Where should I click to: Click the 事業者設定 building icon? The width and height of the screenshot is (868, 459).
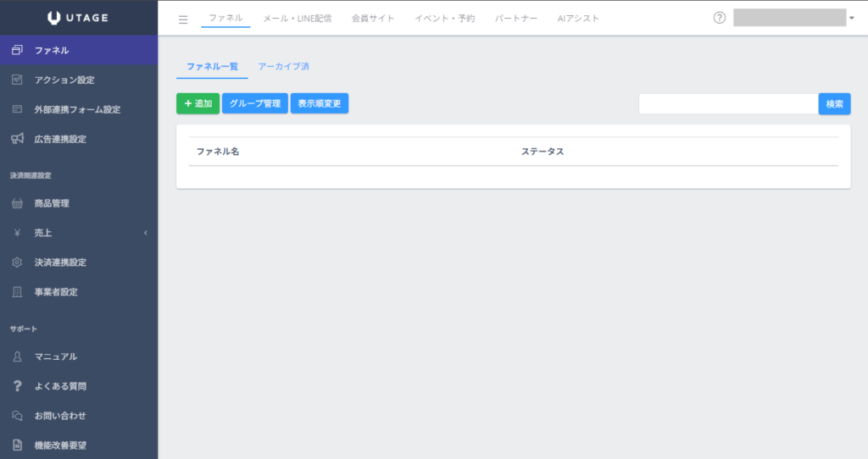(17, 292)
